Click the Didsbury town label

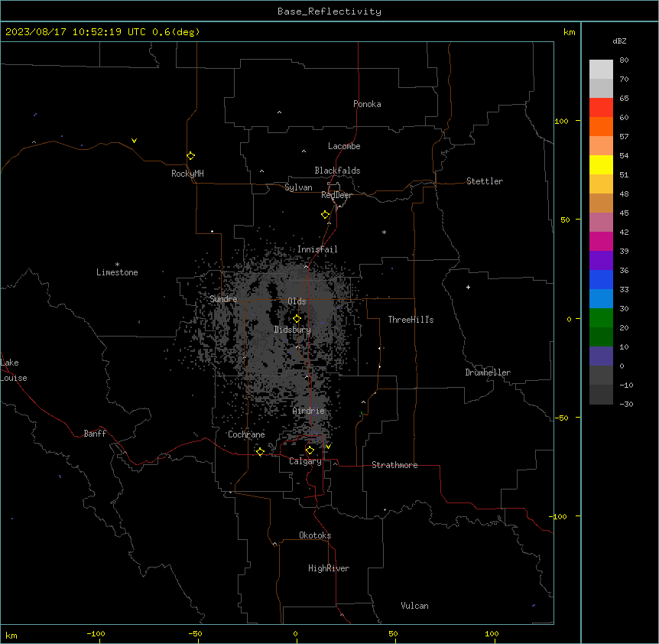tap(293, 330)
